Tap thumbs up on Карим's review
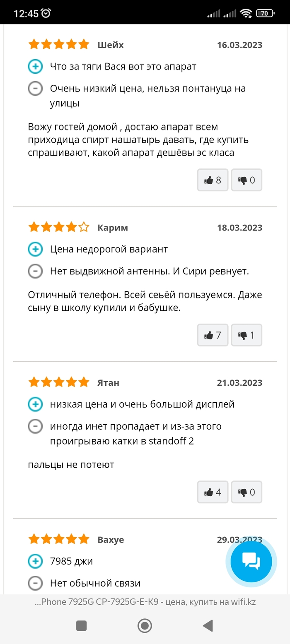This screenshot has width=290, height=644. (213, 335)
